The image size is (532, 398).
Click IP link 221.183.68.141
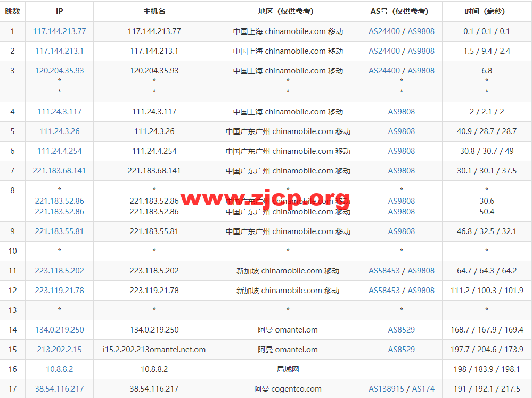click(59, 170)
